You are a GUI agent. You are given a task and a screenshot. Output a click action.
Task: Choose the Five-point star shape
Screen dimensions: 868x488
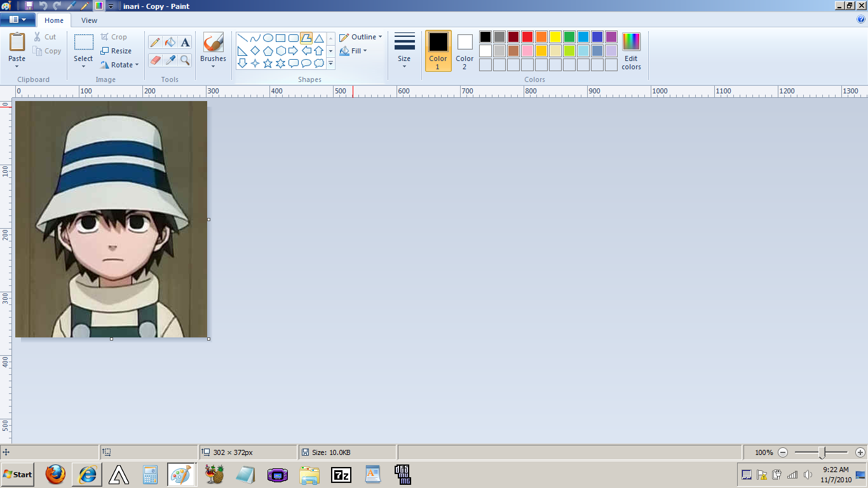268,64
